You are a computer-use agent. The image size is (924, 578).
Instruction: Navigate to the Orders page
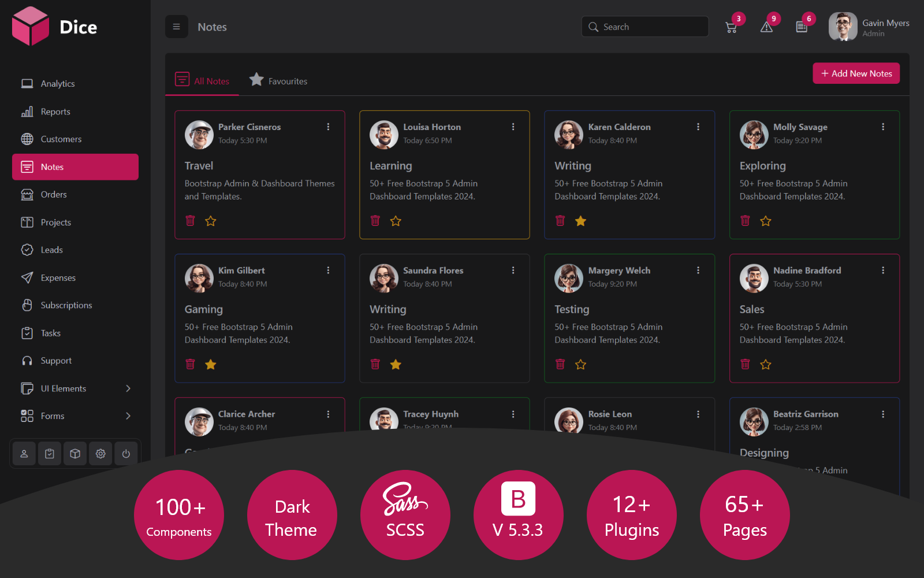click(53, 194)
